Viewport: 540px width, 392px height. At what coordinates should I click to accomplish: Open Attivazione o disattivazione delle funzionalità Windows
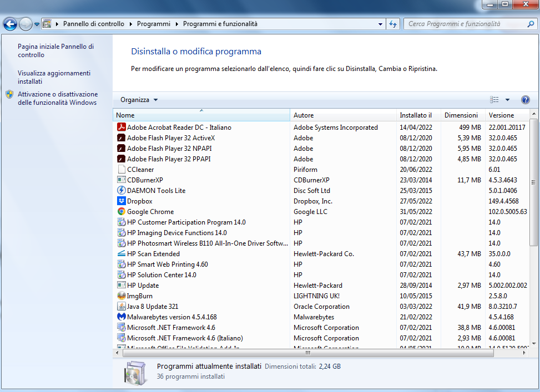coord(57,98)
